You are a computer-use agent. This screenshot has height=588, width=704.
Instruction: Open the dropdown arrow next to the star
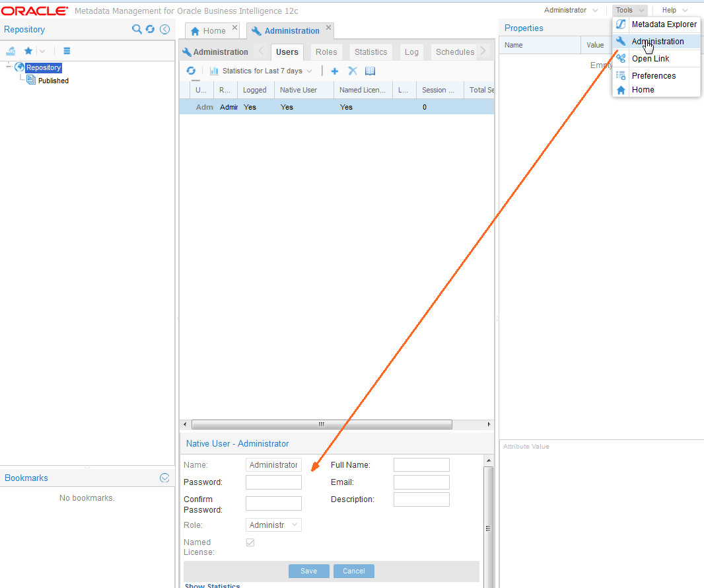point(42,52)
